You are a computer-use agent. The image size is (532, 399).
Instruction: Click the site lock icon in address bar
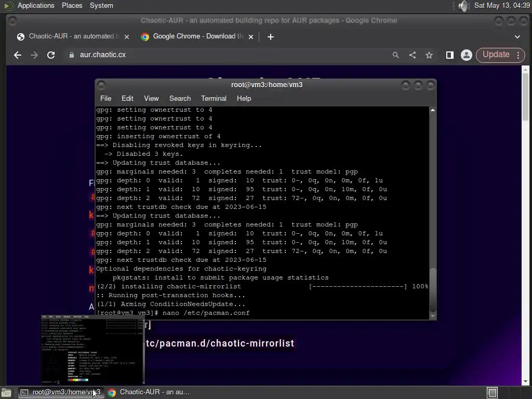(x=72, y=55)
